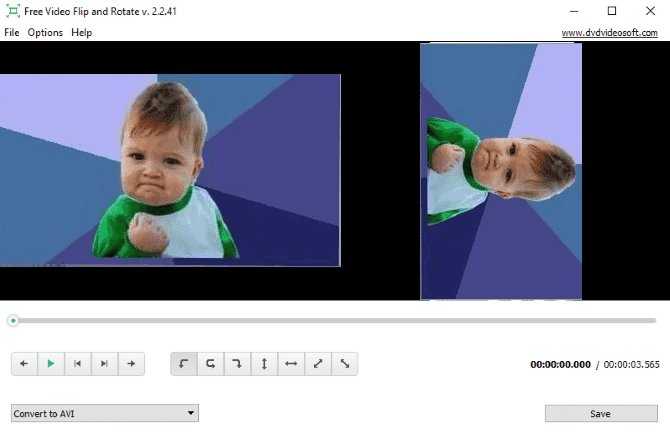Click the seek slider handle
The height and width of the screenshot is (435, 670).
coord(13,320)
